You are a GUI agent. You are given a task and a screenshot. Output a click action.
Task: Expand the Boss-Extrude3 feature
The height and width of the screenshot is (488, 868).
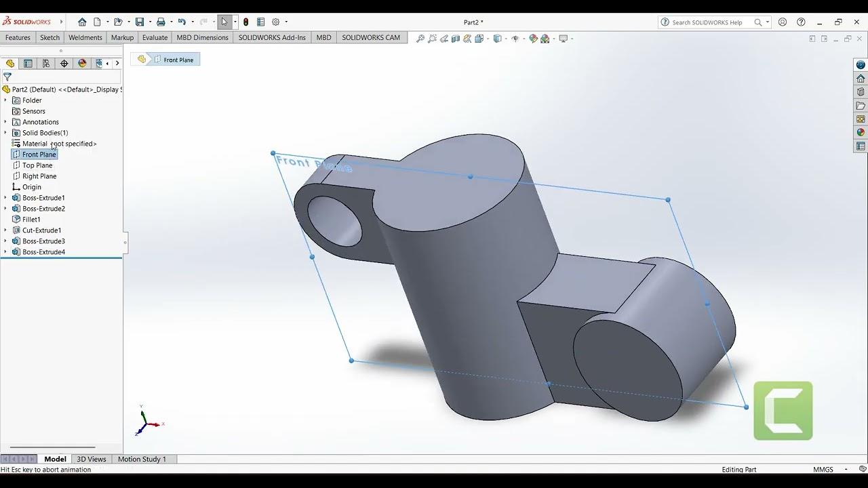5,241
